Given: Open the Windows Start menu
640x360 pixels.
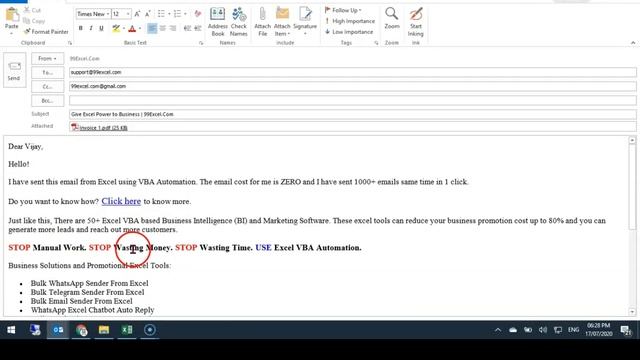Looking at the screenshot, I should coord(11,330).
